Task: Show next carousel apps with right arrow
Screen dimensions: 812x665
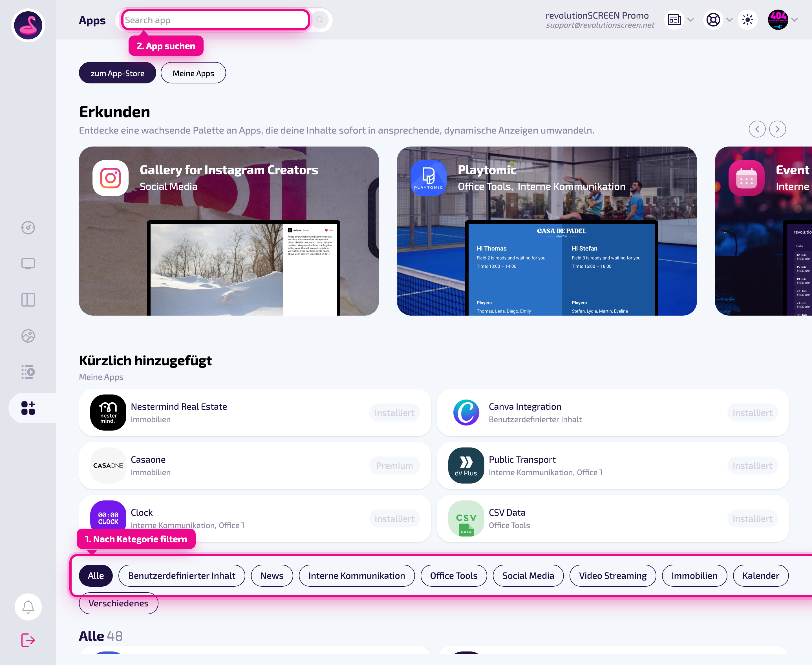Action: 777,129
